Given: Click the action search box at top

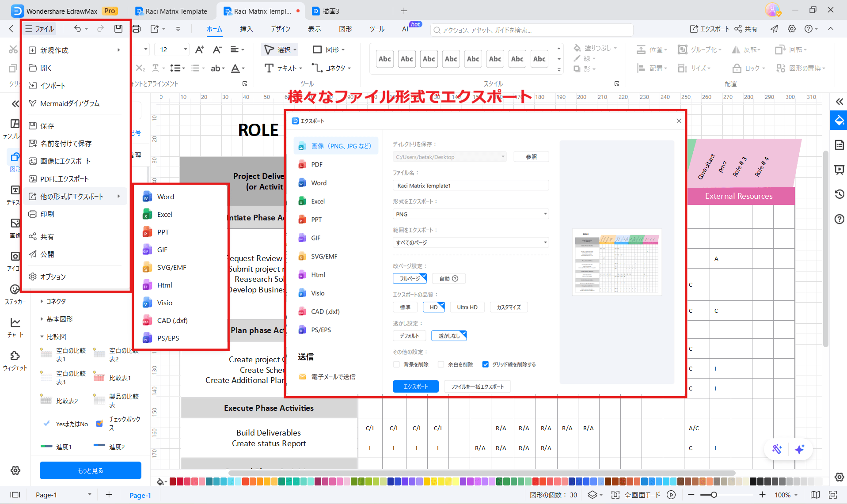Looking at the screenshot, I should click(532, 30).
